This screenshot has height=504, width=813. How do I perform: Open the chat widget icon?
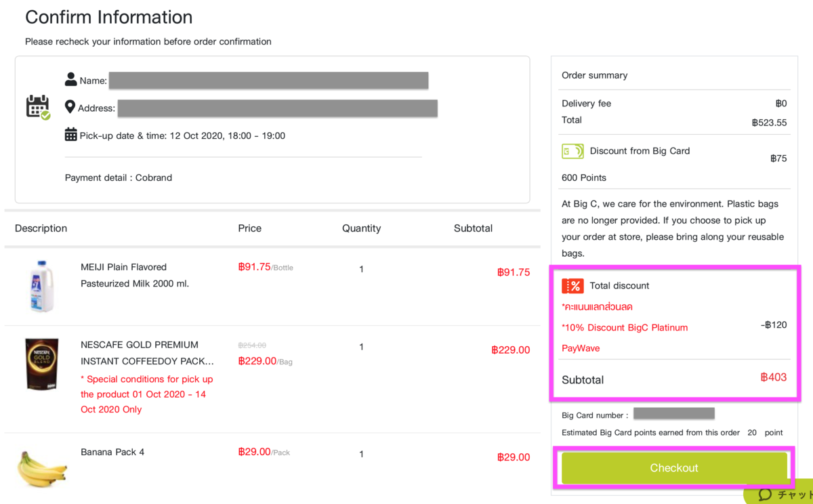coord(765,495)
